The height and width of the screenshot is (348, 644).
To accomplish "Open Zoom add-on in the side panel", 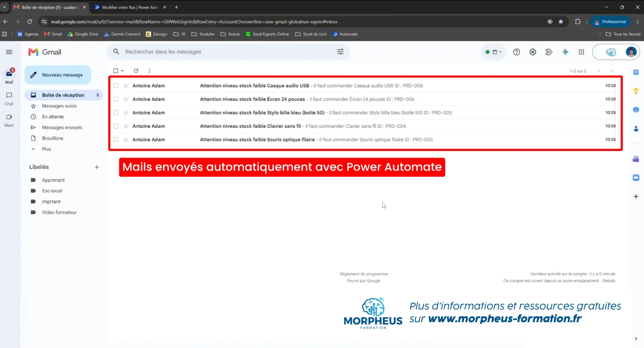I will pyautogui.click(x=636, y=178).
